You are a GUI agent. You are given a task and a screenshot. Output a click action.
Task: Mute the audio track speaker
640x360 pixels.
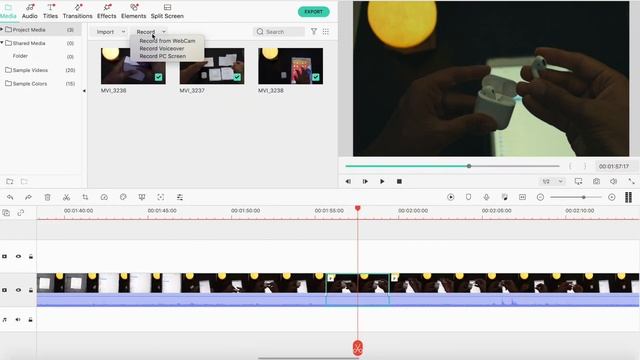click(x=18, y=320)
